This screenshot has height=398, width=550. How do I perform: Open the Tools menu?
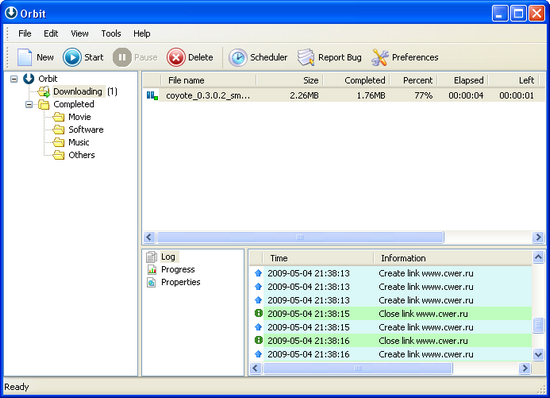point(111,34)
